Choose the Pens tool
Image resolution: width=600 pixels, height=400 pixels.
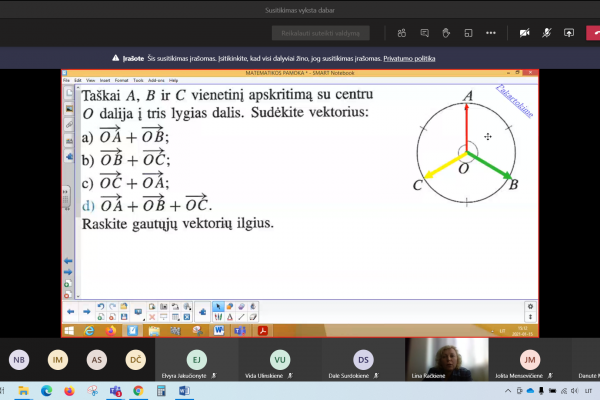pyautogui.click(x=218, y=317)
